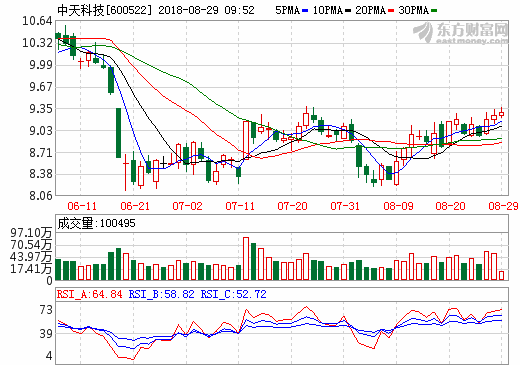Click the 10.32 price axis label
This screenshot has width=520, height=365.
pyautogui.click(x=37, y=43)
